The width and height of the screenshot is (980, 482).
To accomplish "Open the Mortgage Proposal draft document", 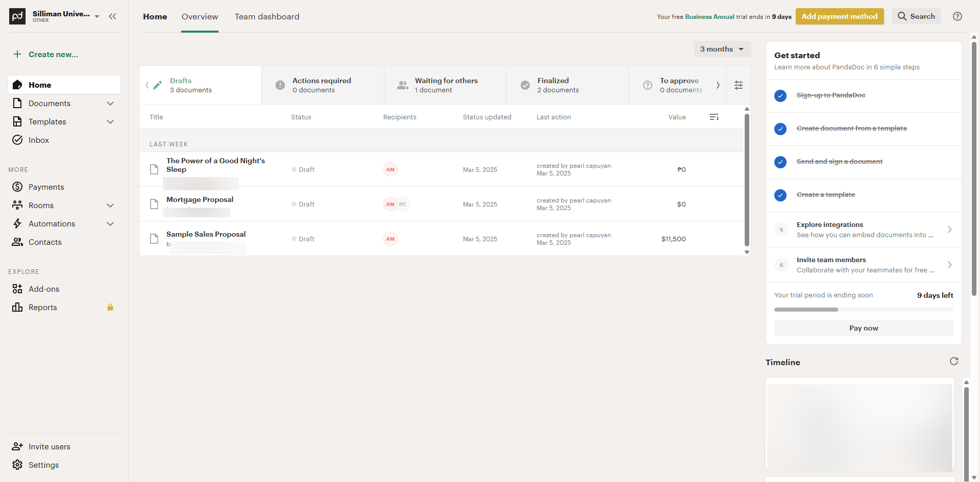I will click(x=200, y=199).
